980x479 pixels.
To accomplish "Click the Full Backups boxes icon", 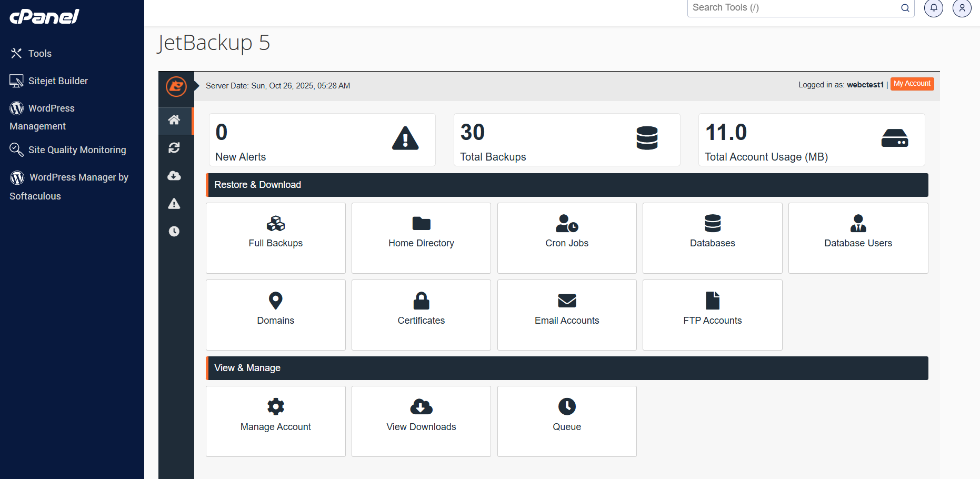I will 276,224.
